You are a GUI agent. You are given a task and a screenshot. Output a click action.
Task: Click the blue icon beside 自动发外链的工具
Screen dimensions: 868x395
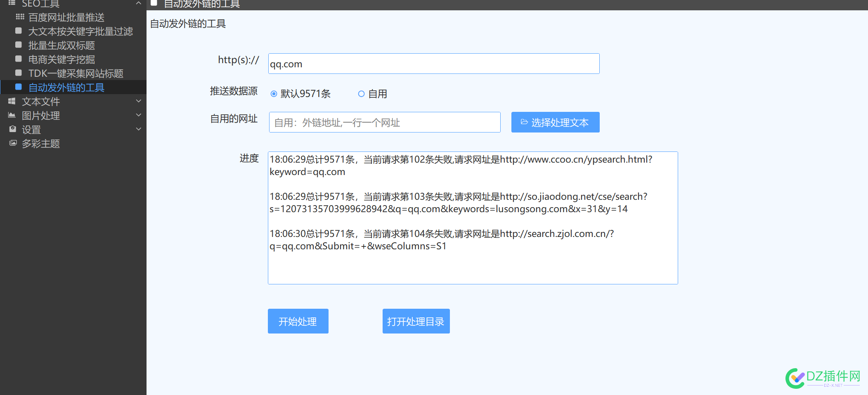tap(19, 87)
